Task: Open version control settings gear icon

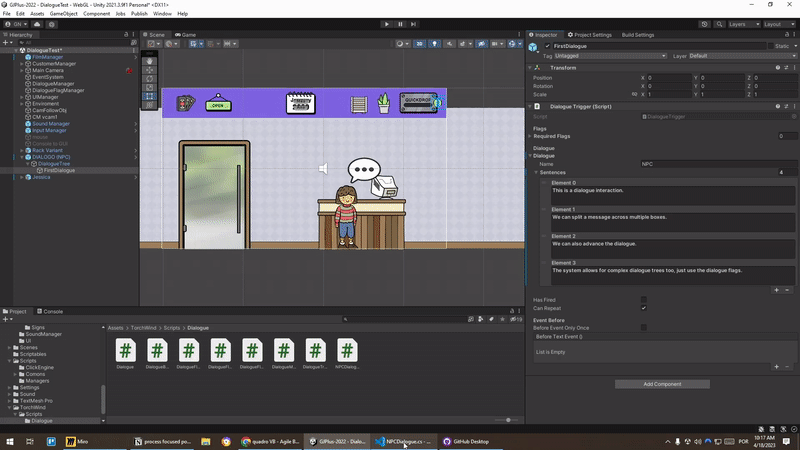Action: point(52,24)
